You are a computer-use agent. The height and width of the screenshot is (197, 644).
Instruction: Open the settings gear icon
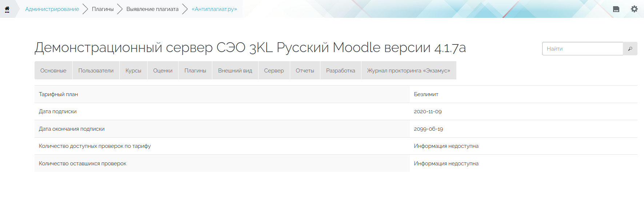(x=634, y=9)
